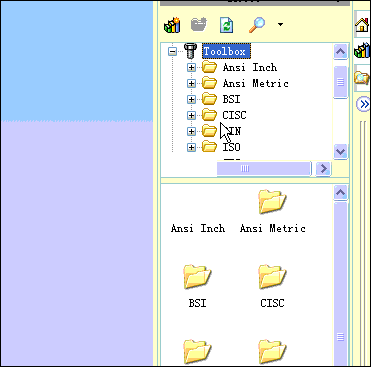Open CISC folder icon in lower pane
This screenshot has width=371, height=367.
(x=272, y=277)
